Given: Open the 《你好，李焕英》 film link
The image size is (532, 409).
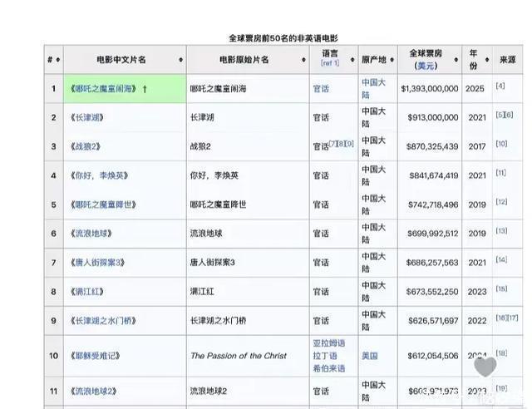Looking at the screenshot, I should [x=99, y=175].
